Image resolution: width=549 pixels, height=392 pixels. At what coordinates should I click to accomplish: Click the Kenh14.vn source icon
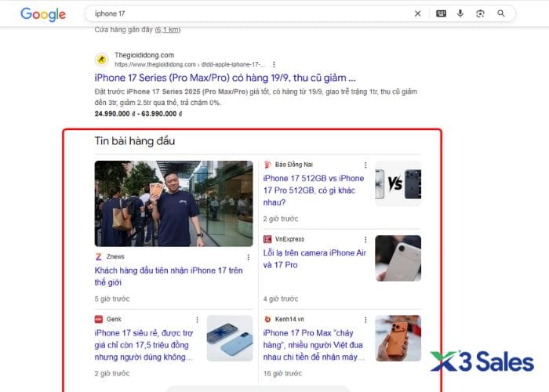267,319
